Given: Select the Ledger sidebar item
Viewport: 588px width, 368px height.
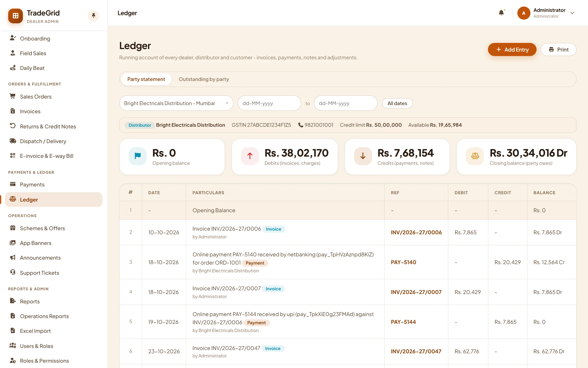Looking at the screenshot, I should click(54, 200).
